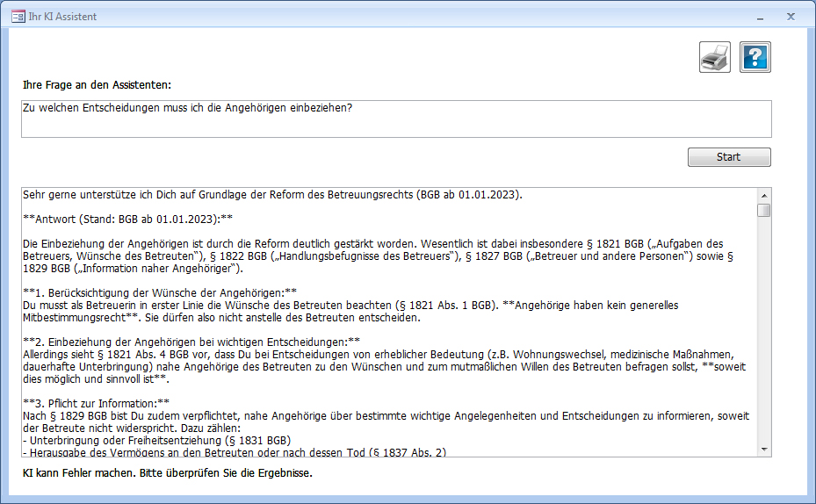The width and height of the screenshot is (816, 504).
Task: Click the scrollbar thumb of answer box
Action: [764, 210]
